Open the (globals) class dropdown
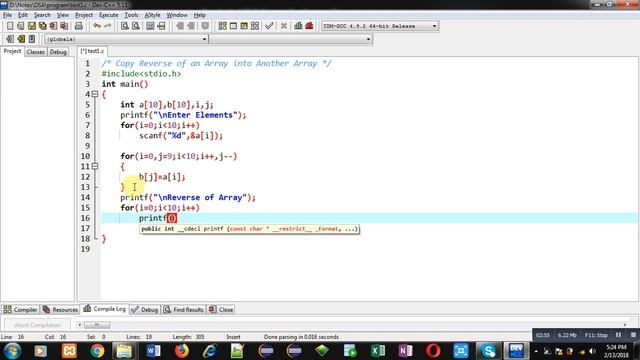The width and height of the screenshot is (640, 360). (x=126, y=39)
